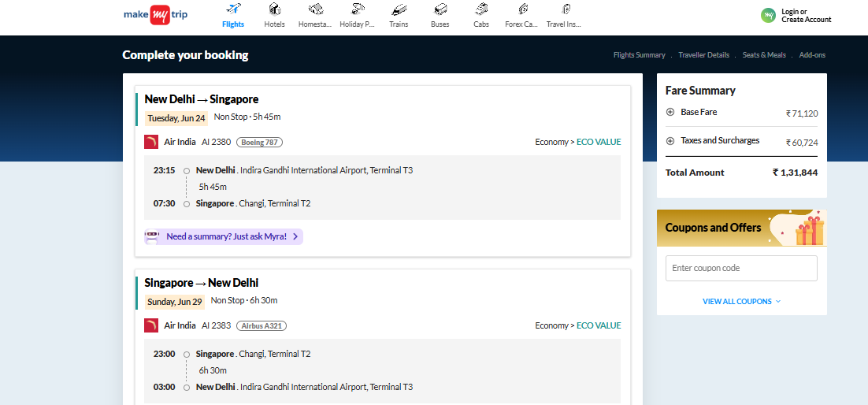This screenshot has width=868, height=405.
Task: Click the Coupons and Offers banner title
Action: [x=713, y=228]
